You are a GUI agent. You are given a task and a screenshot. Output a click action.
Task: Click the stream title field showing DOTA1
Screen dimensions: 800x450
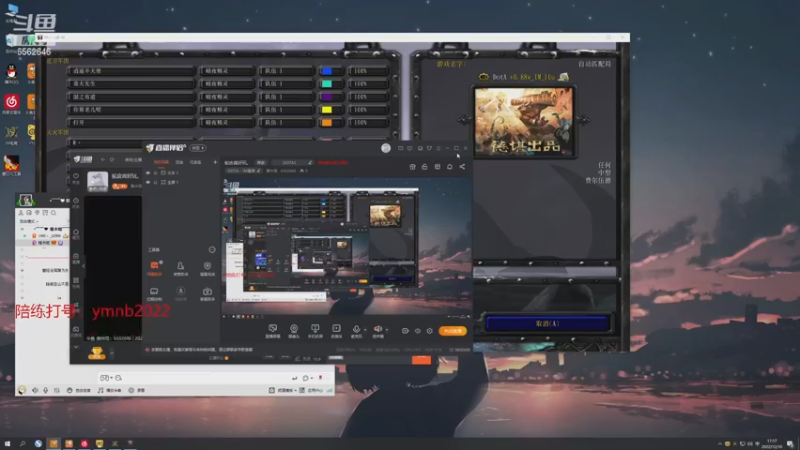[x=289, y=163]
